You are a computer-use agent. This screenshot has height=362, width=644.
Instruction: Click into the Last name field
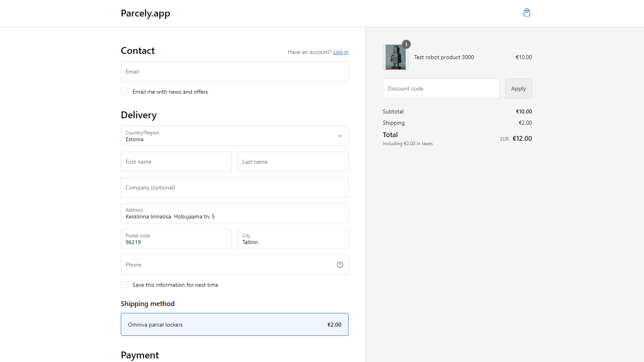293,162
